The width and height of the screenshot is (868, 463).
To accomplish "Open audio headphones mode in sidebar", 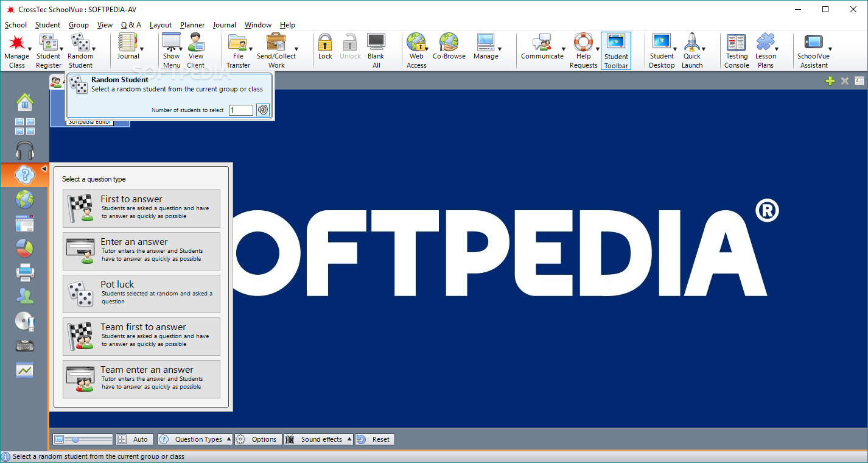I will (25, 150).
